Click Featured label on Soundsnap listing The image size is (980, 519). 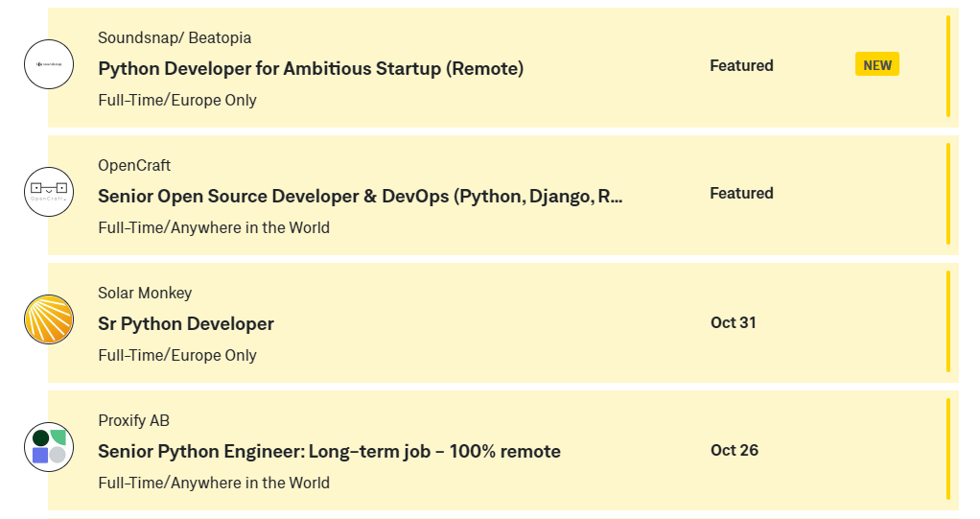pyautogui.click(x=741, y=65)
